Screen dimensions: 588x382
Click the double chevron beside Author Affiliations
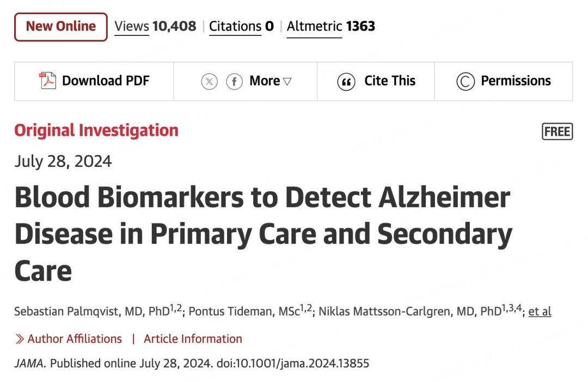pyautogui.click(x=20, y=339)
